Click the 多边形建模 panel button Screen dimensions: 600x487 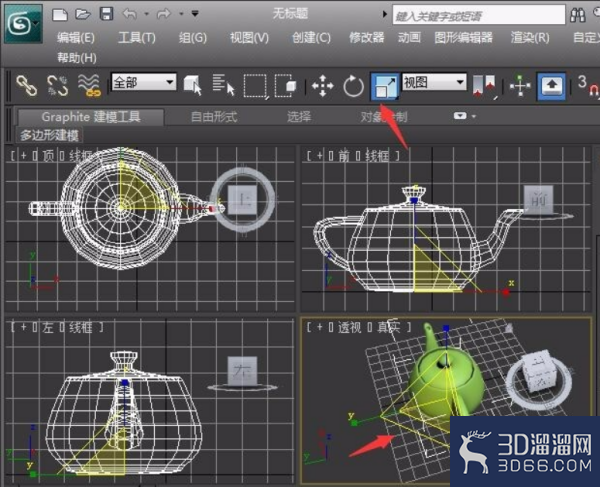[x=49, y=135]
